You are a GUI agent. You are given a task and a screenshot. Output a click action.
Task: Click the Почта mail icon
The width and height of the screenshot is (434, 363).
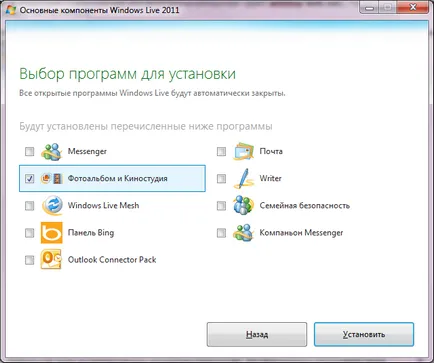point(244,152)
